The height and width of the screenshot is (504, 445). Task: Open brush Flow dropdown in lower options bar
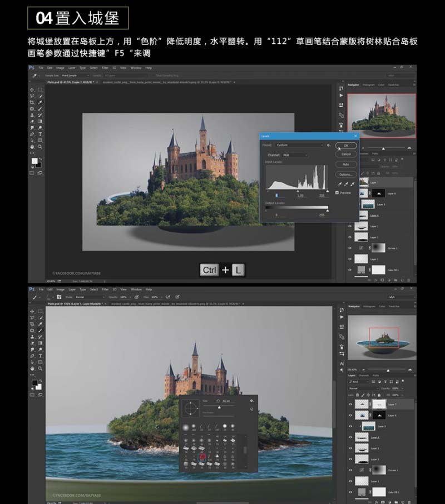coord(156,297)
